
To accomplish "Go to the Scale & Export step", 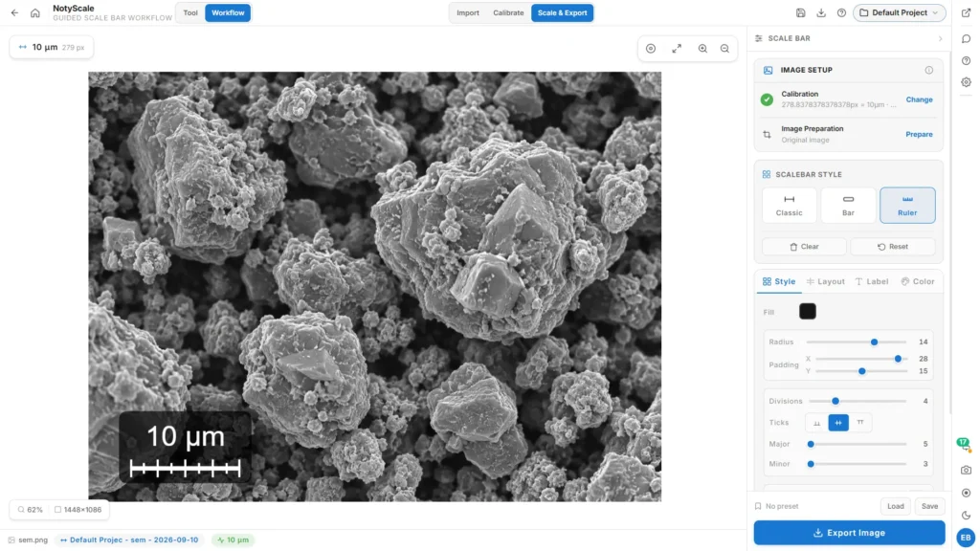I will (x=562, y=12).
